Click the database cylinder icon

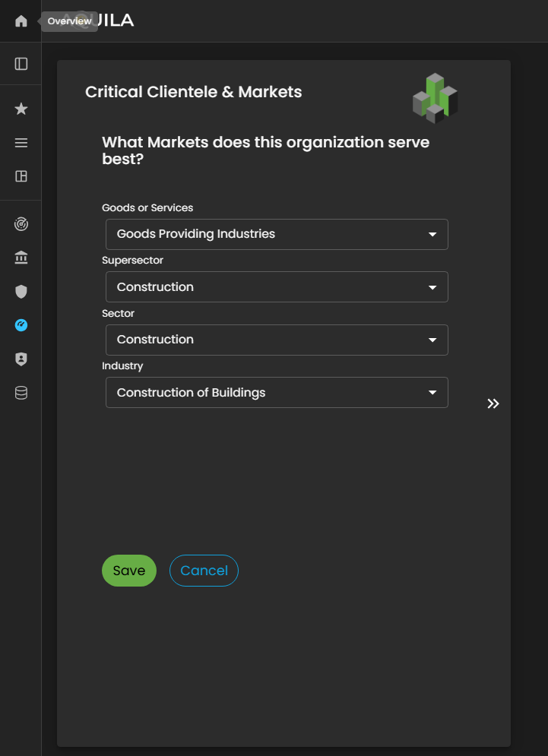[21, 393]
